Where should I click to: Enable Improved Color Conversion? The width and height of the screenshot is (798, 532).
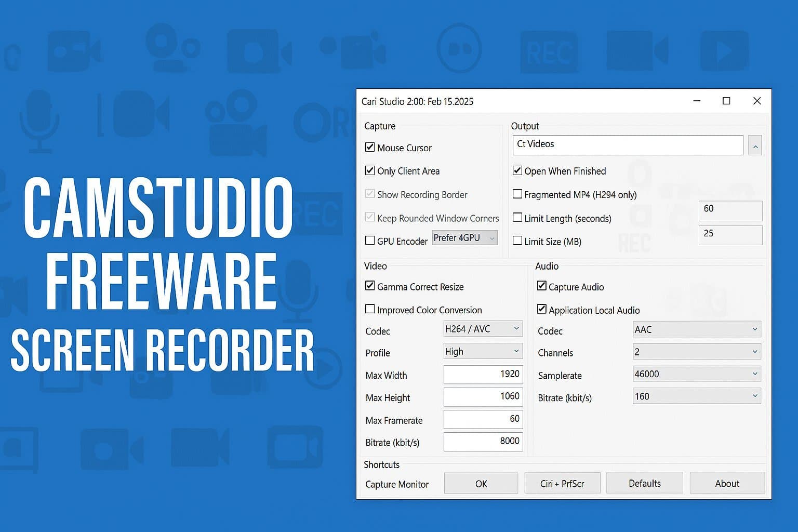370,309
